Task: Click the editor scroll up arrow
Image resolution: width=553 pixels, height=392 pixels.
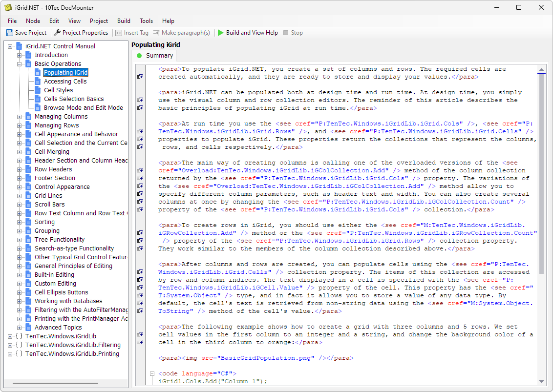Action: (x=541, y=69)
